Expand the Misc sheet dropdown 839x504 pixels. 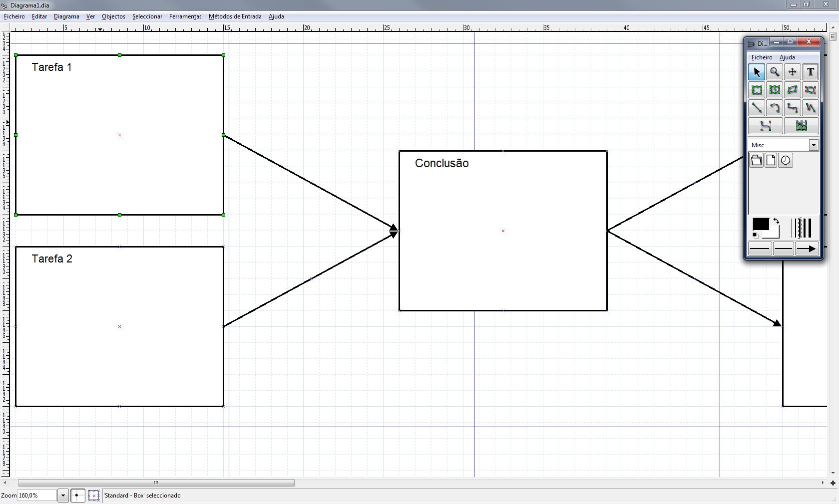[x=813, y=145]
